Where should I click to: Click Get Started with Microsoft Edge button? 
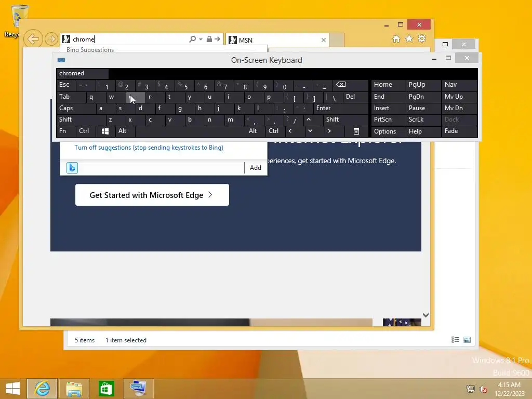tap(152, 195)
